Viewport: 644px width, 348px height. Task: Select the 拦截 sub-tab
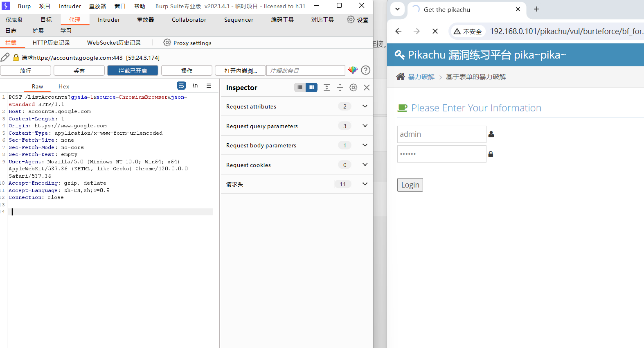point(11,43)
